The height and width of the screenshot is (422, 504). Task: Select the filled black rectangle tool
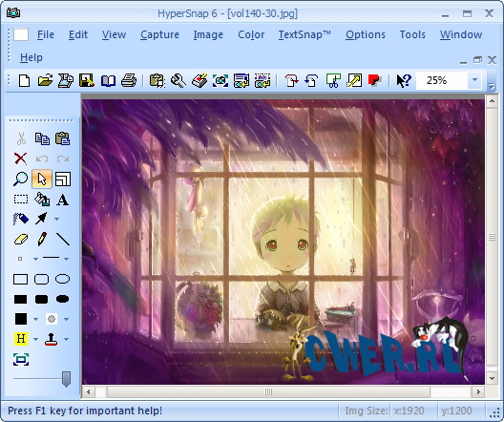point(21,299)
